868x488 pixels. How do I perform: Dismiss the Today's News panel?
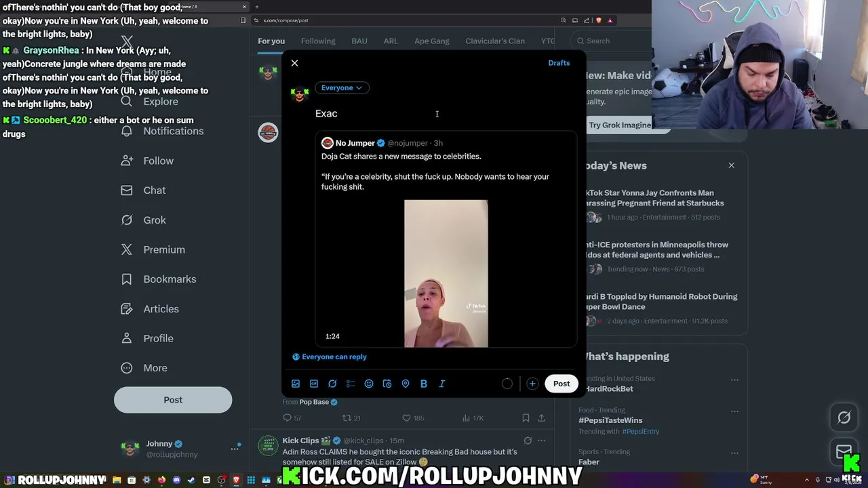(731, 165)
